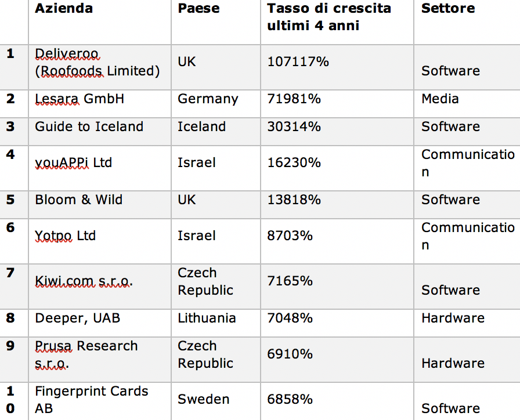Viewport: 520px width, 420px height.
Task: Click the Media sector cell
Action: pyautogui.click(x=440, y=99)
